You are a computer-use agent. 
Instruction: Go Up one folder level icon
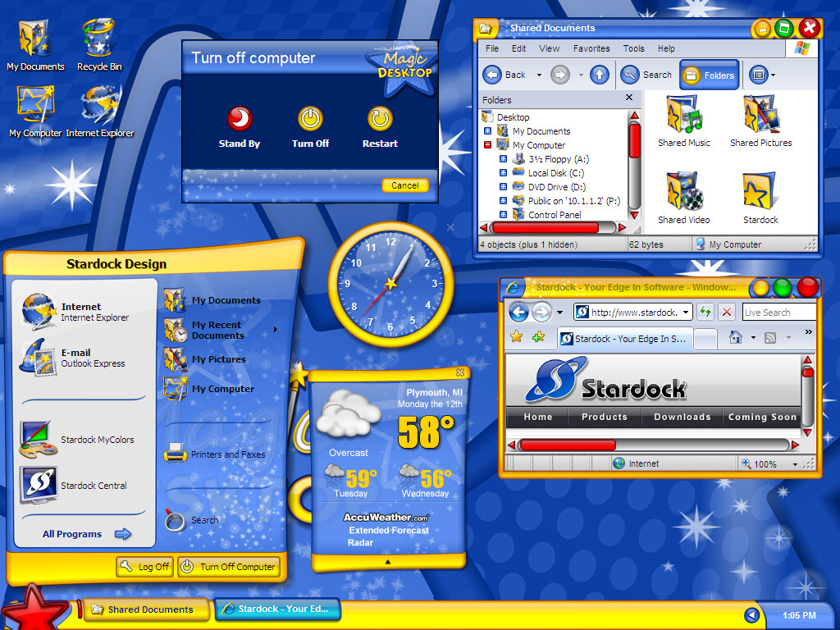[600, 75]
